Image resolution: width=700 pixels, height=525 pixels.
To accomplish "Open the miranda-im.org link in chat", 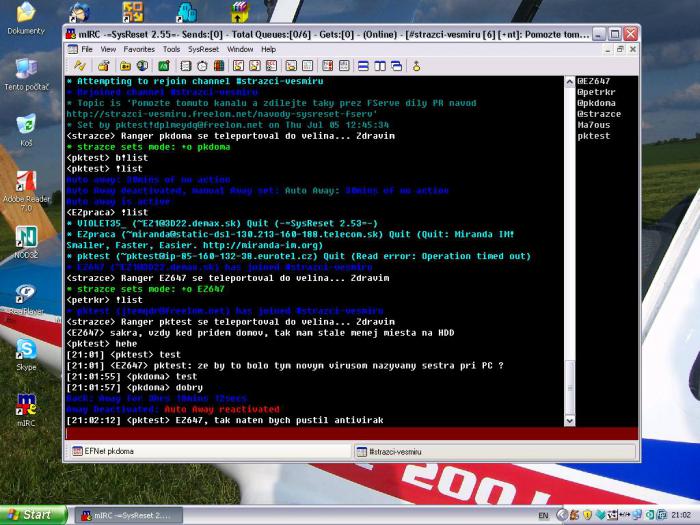I will coord(262,245).
